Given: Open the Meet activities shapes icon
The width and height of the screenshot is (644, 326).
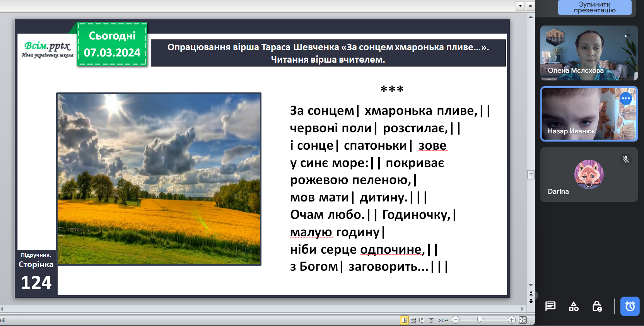Looking at the screenshot, I should [x=574, y=306].
